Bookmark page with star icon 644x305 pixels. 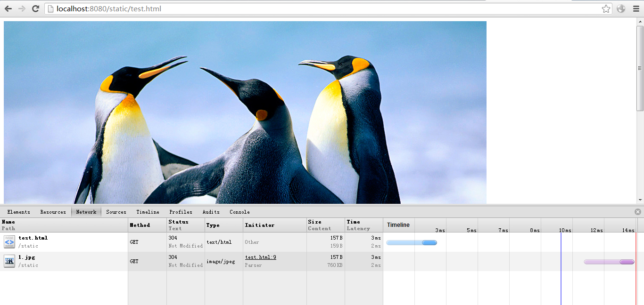[x=606, y=9]
